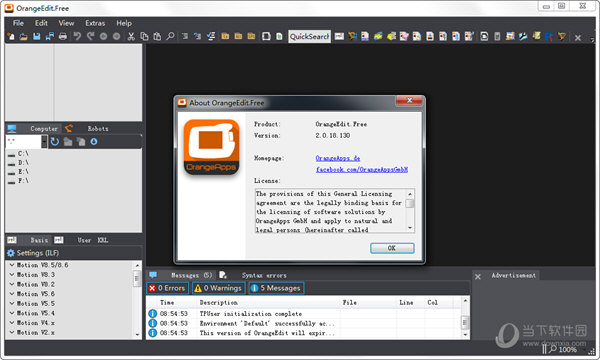Refresh the file browser list
The width and height of the screenshot is (600, 360).
click(55, 142)
